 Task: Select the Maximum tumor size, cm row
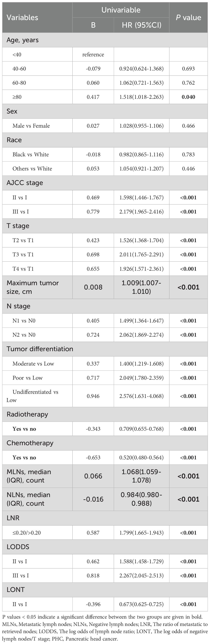(x=105, y=287)
